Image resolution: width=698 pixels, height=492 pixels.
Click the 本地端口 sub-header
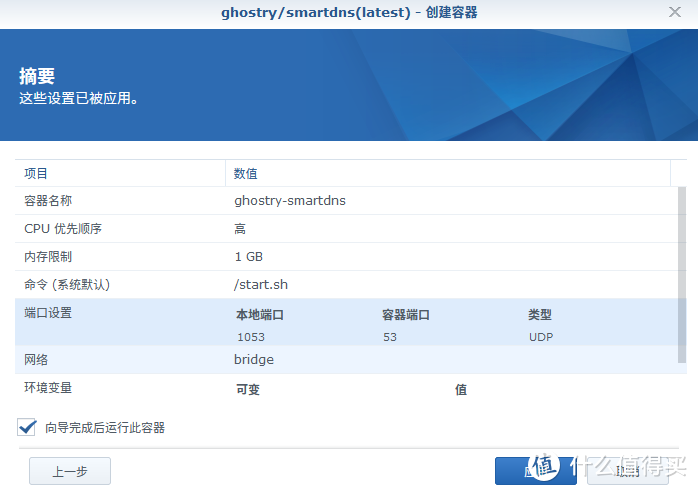[x=260, y=315]
